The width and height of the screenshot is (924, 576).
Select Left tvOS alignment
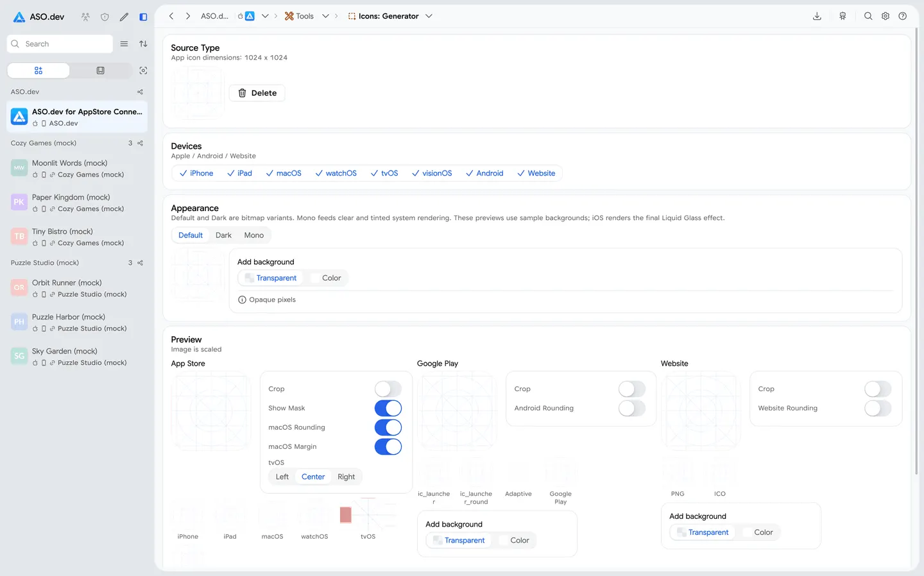[282, 477]
